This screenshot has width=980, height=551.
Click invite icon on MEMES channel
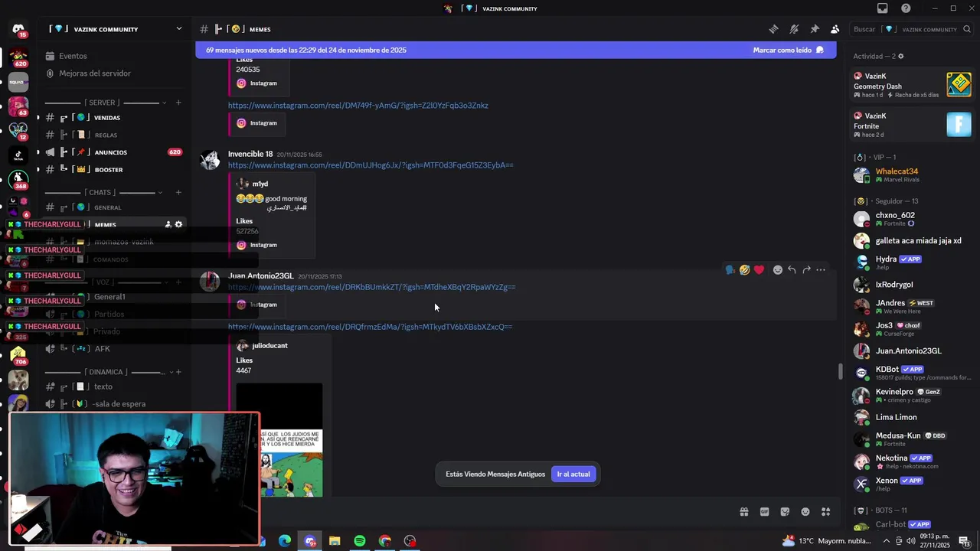pos(168,224)
